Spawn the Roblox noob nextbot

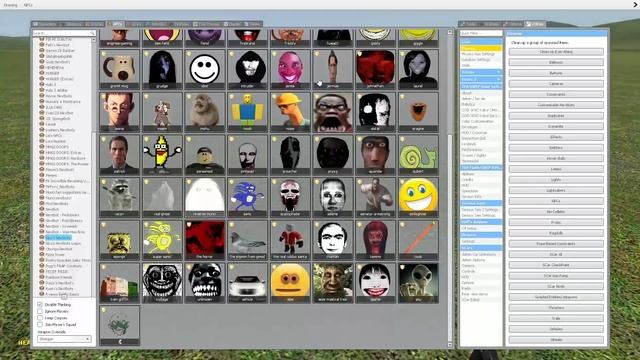(247, 112)
